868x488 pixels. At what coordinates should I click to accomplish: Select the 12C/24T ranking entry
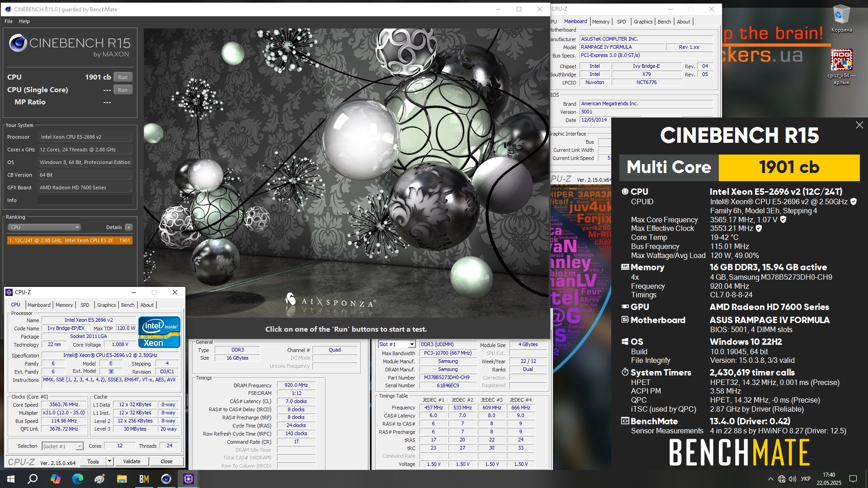(70, 240)
